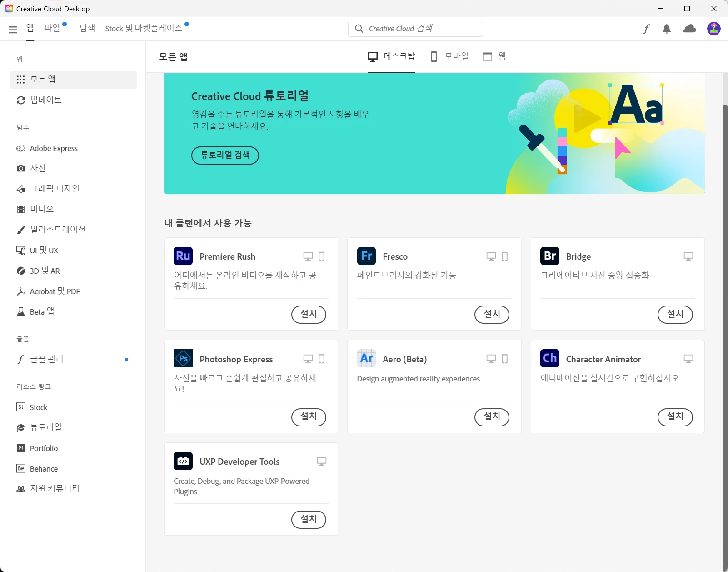
Task: Open the 3D 및 AR category
Action: 73,271
